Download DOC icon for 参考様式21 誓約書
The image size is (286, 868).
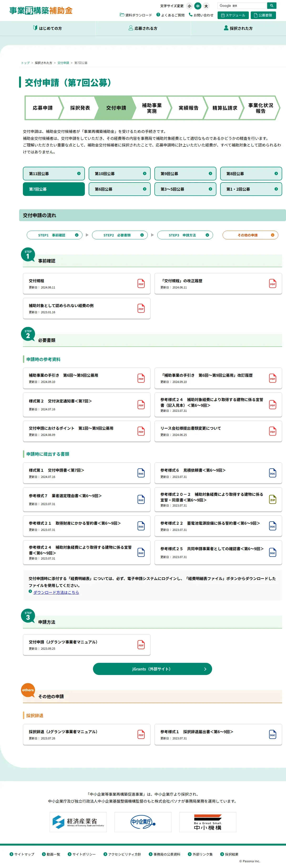(x=141, y=526)
